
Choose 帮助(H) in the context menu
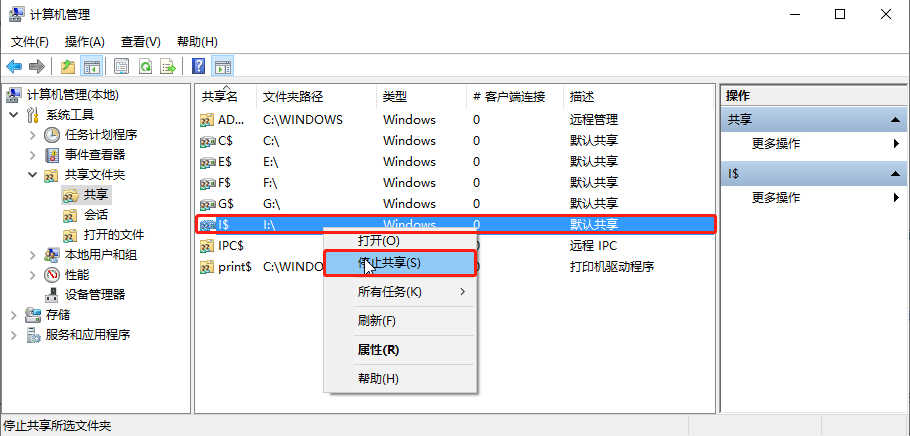coord(400,379)
